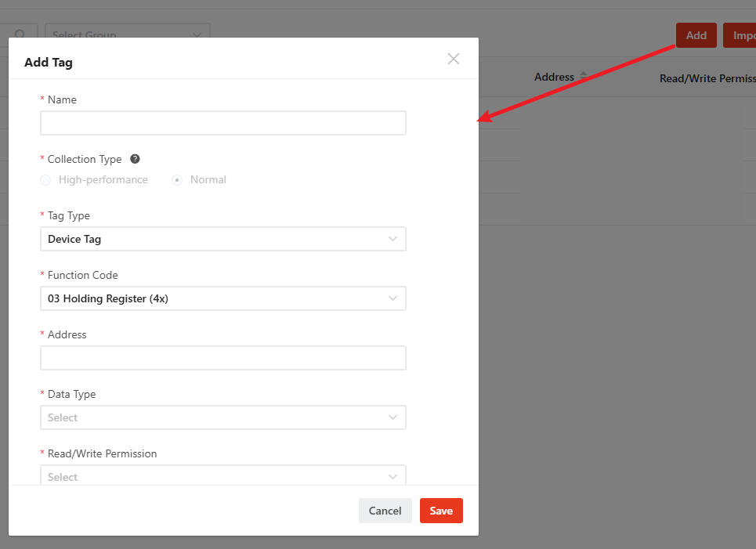Click the Collection Type help icon
Viewport: 756px width, 549px height.
click(x=135, y=159)
